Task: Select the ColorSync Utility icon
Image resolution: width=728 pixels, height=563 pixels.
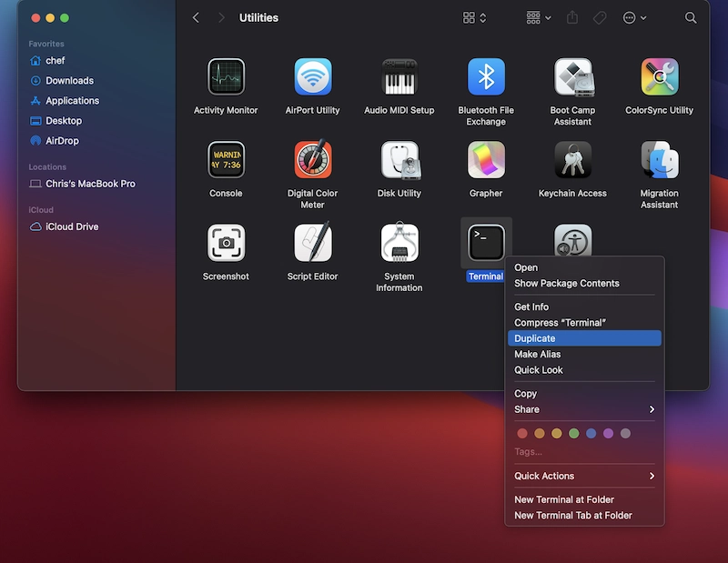Action: pyautogui.click(x=659, y=77)
